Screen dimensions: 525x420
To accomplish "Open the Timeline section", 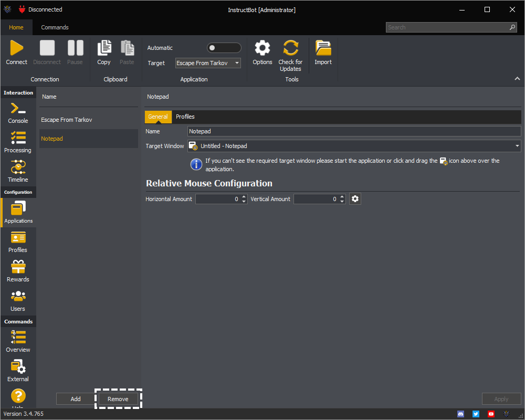I will [x=18, y=172].
